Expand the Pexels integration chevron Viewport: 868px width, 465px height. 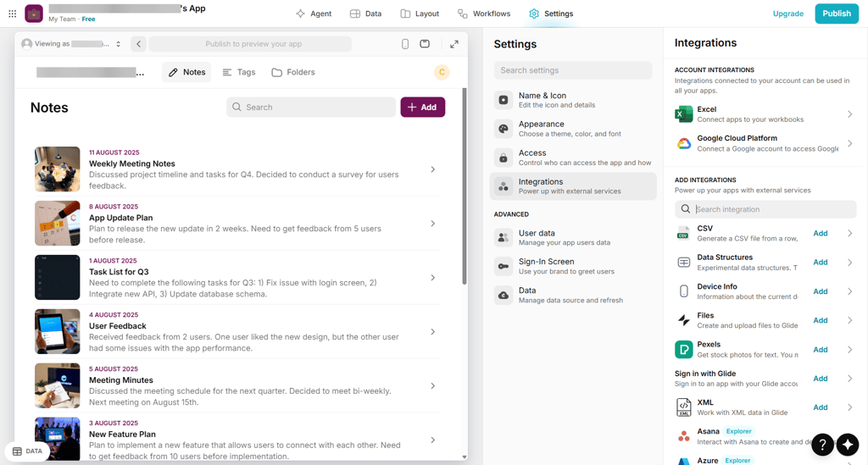[849, 350]
